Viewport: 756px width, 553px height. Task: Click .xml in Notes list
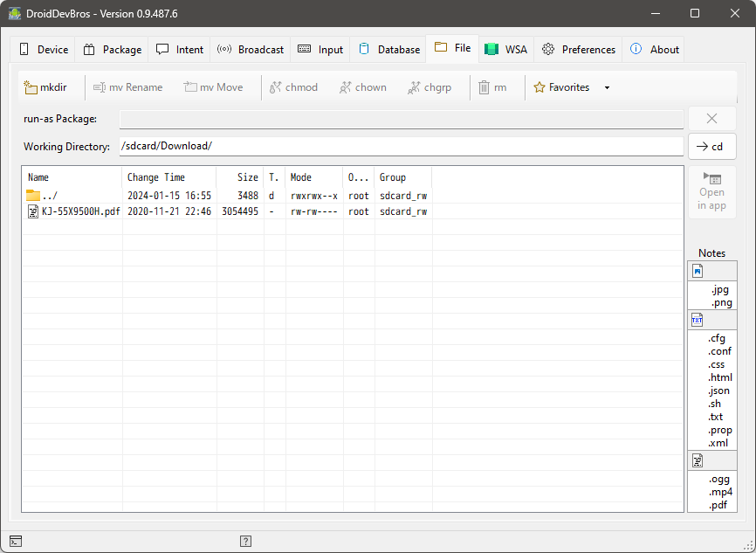click(x=718, y=443)
